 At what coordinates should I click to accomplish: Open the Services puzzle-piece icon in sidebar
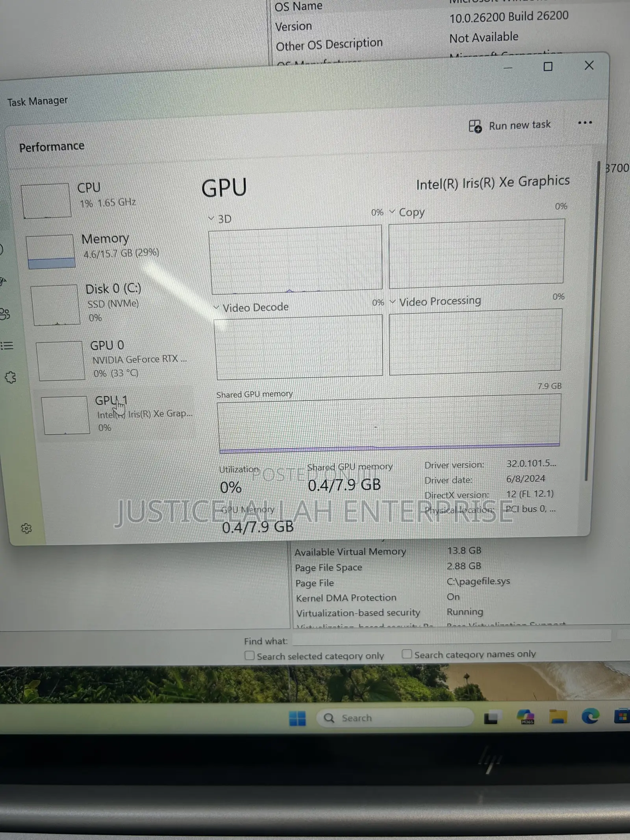click(11, 378)
